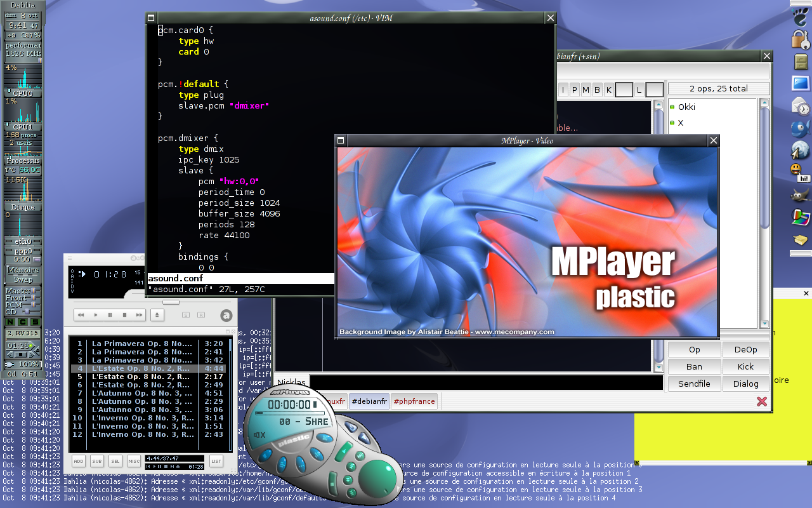Click the SUB playlist button
Viewport: 812px width, 508px height.
click(x=96, y=461)
